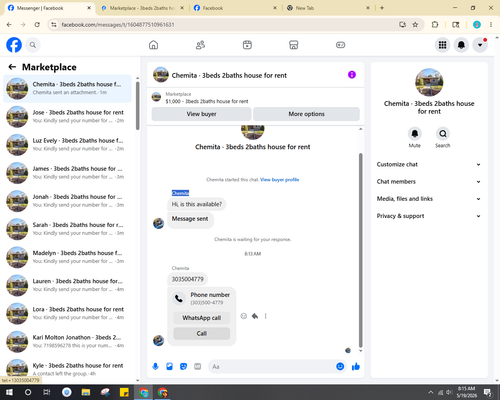Open Sarah conversation in the list
Image resolution: width=500 pixels, height=400 pixels.
click(67, 229)
